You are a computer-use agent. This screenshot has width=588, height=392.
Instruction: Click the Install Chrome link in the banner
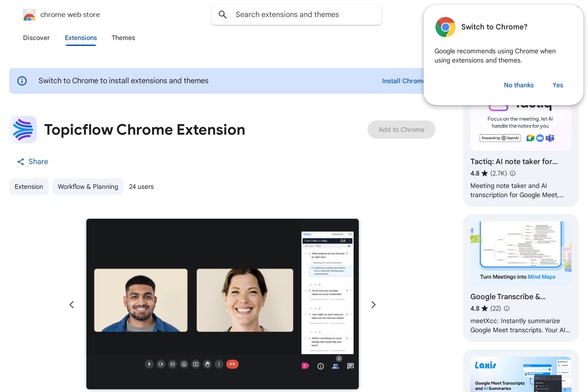click(403, 81)
